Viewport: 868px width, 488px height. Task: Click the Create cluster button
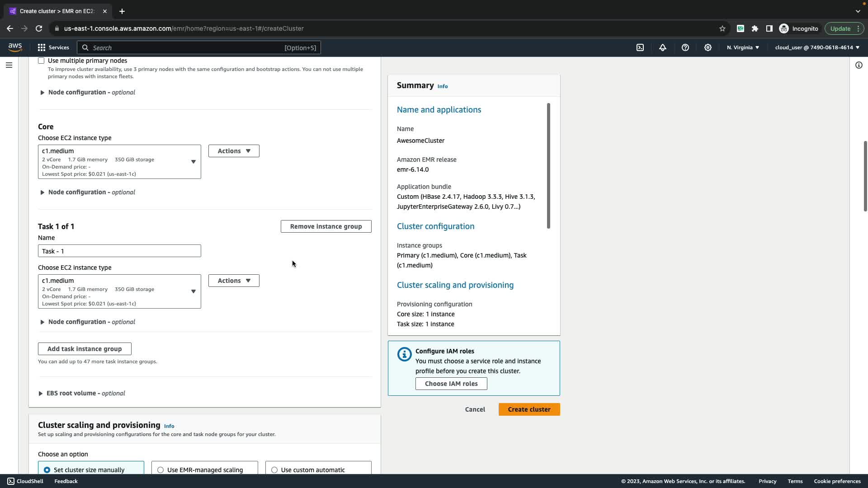coord(529,409)
